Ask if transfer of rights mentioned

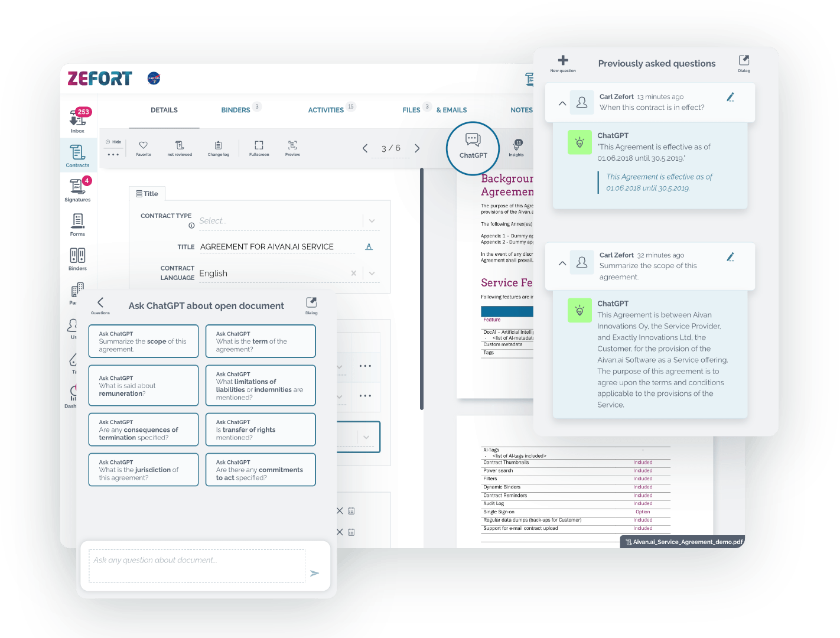(261, 429)
